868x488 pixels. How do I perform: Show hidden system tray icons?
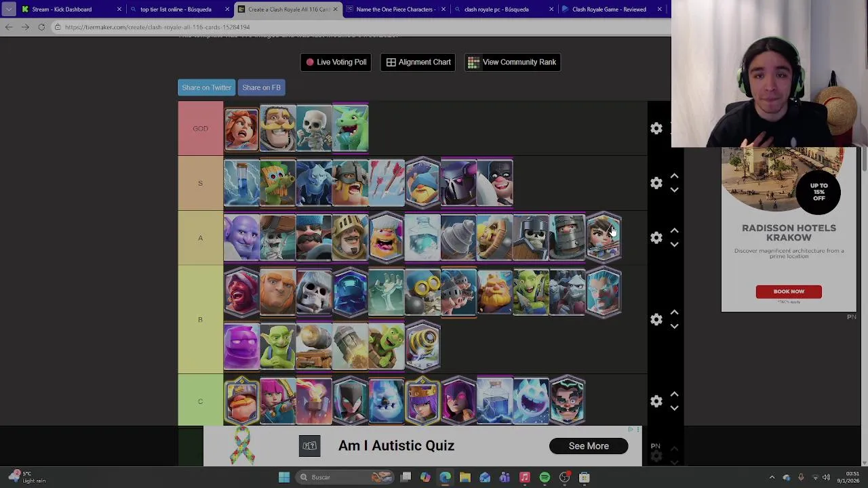[x=772, y=477]
